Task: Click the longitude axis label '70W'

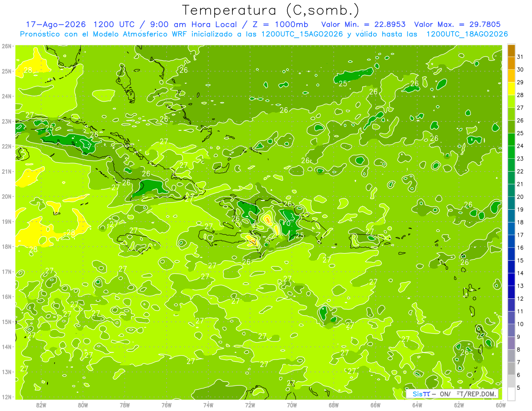Action: [292, 405]
